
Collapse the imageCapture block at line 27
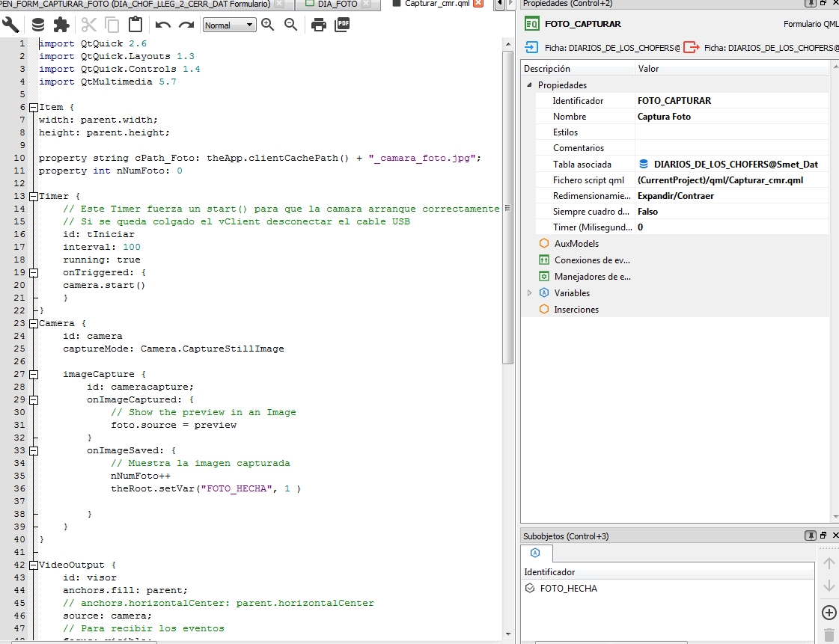(x=33, y=375)
